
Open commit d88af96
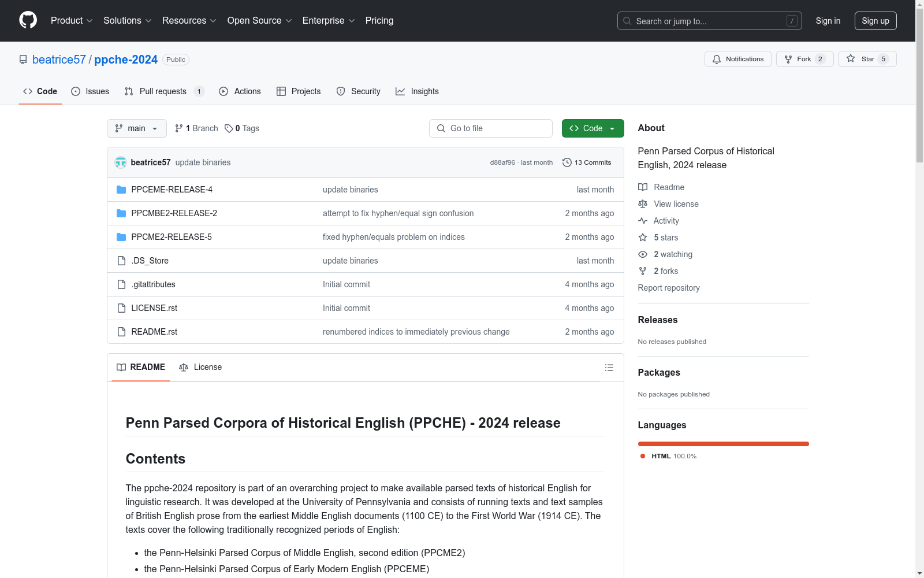502,162
